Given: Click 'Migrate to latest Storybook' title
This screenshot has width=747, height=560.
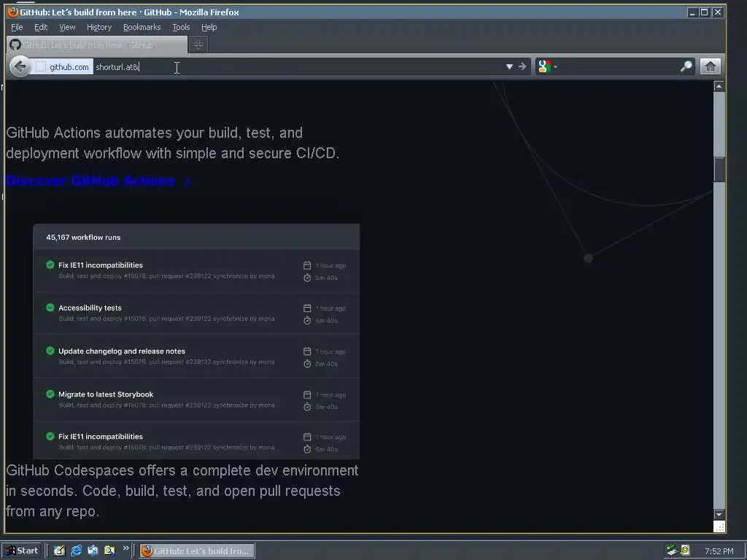Looking at the screenshot, I should [106, 394].
